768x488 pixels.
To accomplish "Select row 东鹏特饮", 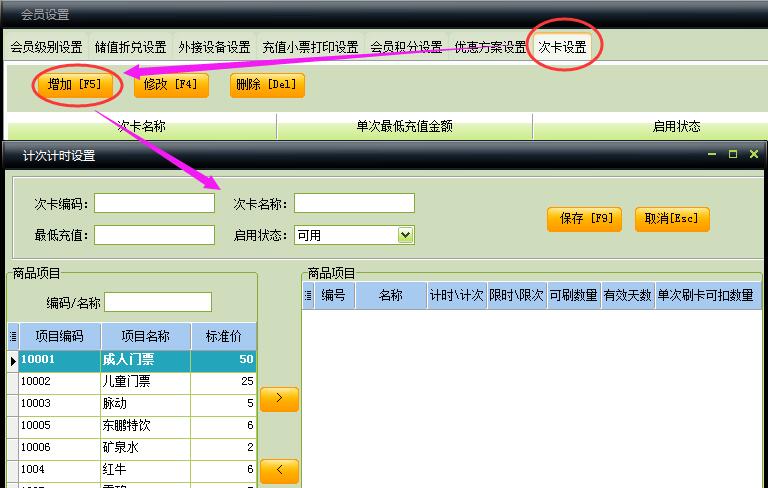I will point(132,426).
